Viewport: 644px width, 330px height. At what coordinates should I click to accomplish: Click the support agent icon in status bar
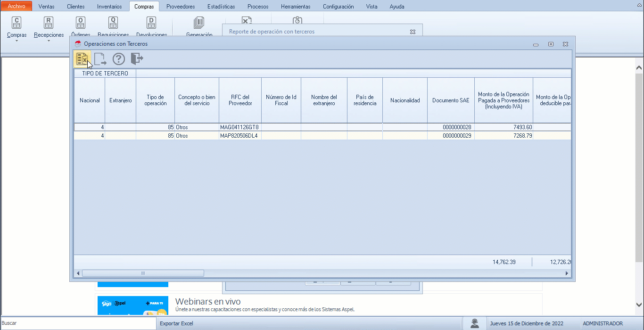(475, 323)
